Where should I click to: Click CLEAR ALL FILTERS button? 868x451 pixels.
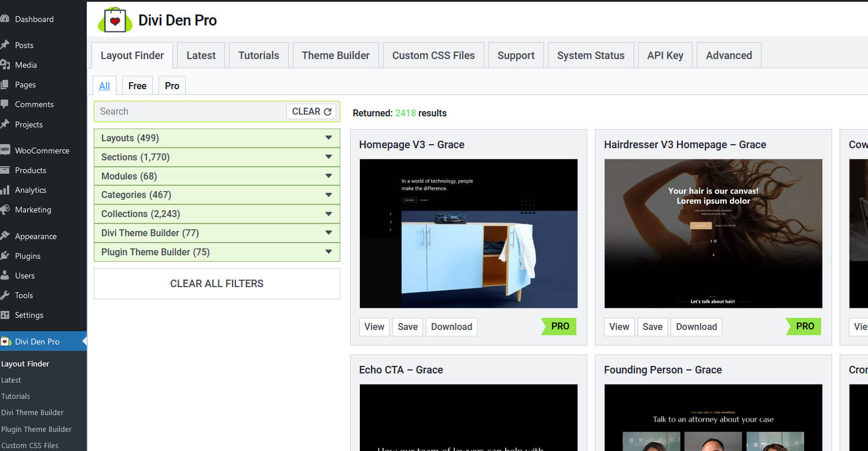(x=217, y=284)
